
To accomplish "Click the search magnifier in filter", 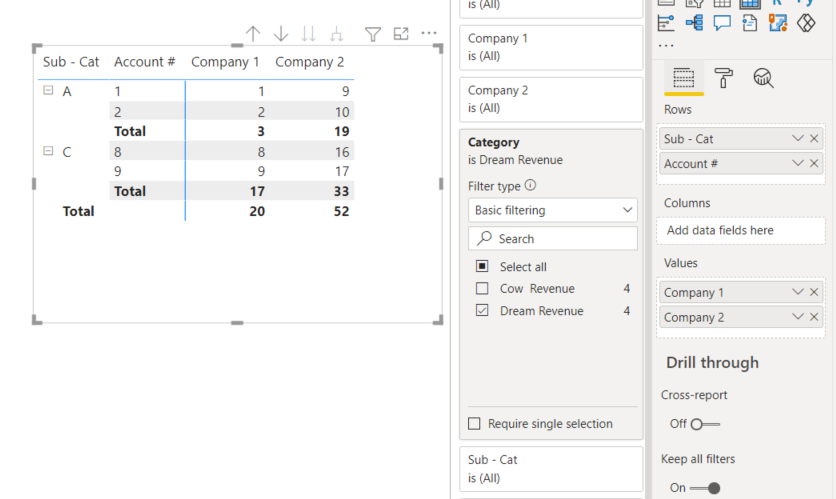I will (x=484, y=238).
